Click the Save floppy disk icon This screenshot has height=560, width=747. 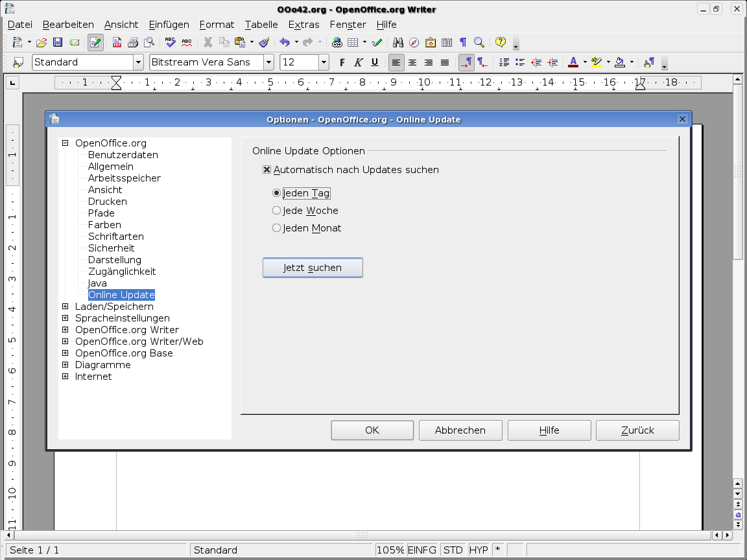tap(58, 42)
